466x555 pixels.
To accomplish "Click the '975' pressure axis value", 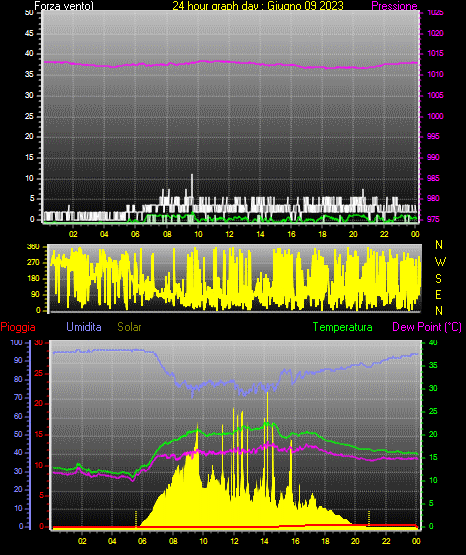I will coord(433,219).
